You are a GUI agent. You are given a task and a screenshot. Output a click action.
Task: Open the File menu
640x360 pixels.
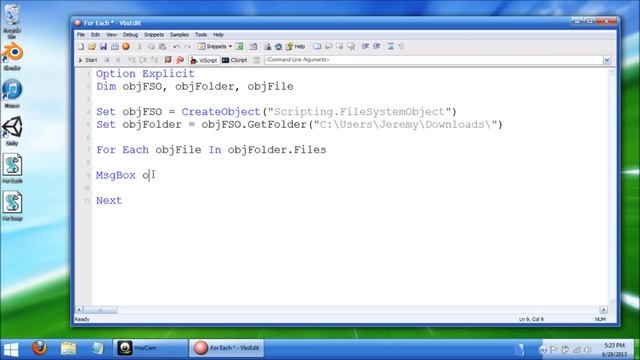[x=81, y=35]
